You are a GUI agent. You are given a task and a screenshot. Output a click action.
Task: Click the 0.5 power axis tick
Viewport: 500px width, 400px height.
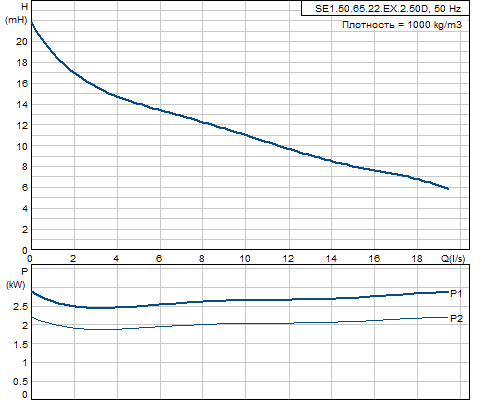(21, 382)
